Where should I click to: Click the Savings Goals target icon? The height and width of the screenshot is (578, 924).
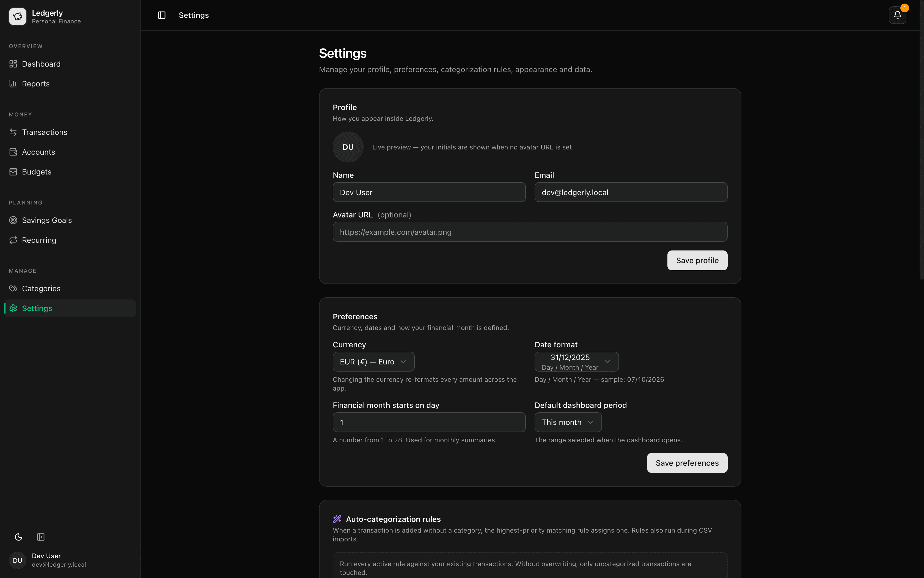(x=13, y=220)
